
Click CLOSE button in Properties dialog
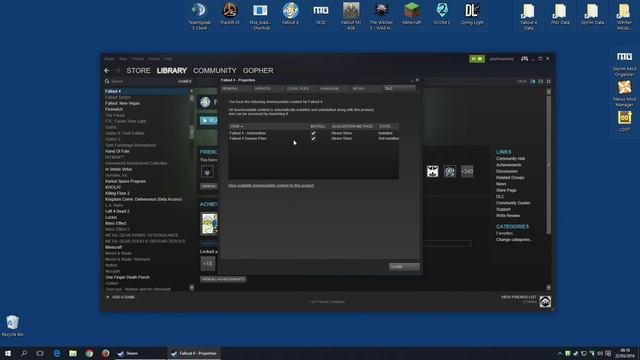coord(404,267)
